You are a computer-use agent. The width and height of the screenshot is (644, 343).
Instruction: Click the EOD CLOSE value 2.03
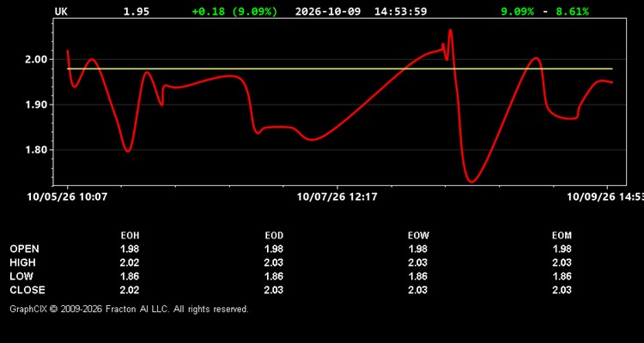pos(274,290)
